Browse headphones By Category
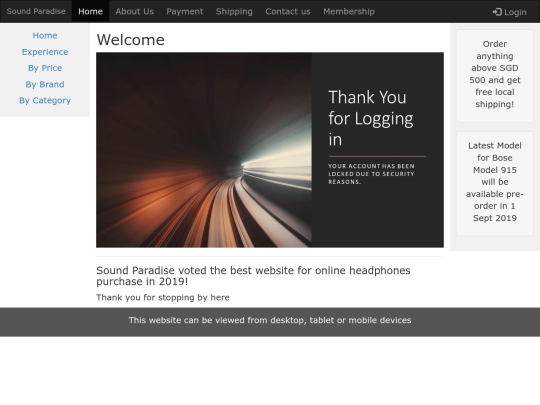This screenshot has width=540, height=405. 45,101
